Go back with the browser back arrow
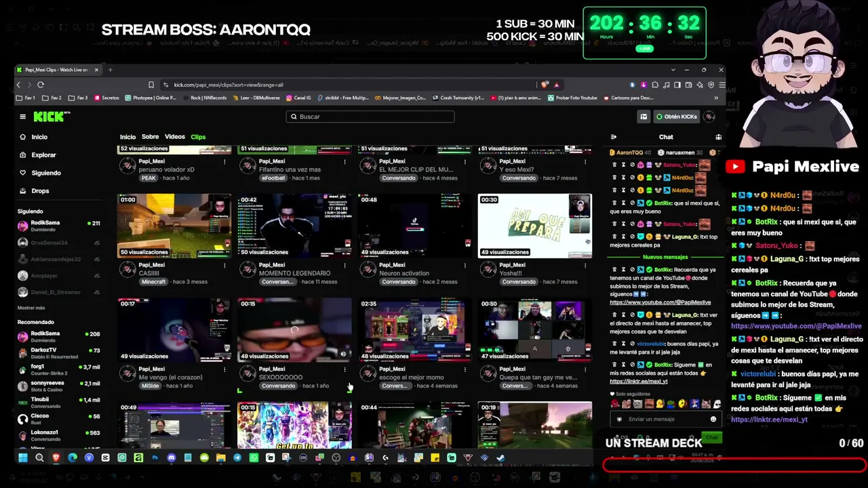The width and height of the screenshot is (868, 488). coord(19,85)
